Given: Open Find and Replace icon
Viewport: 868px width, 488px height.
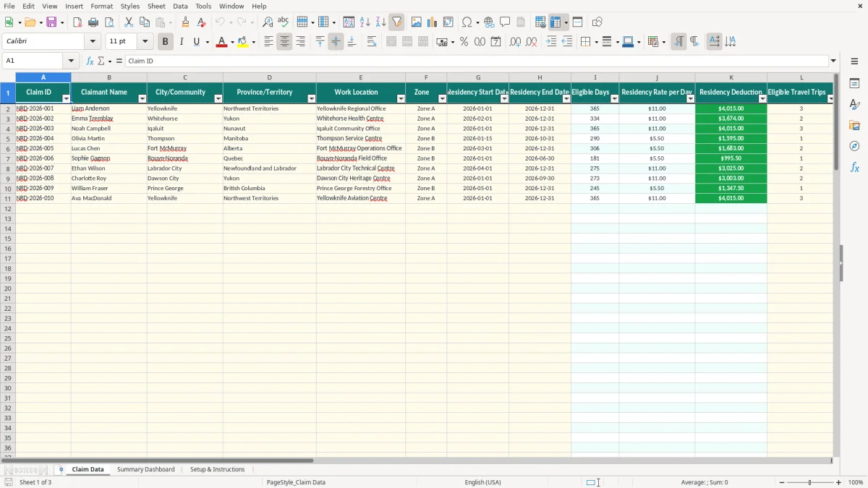Looking at the screenshot, I should click(x=268, y=22).
